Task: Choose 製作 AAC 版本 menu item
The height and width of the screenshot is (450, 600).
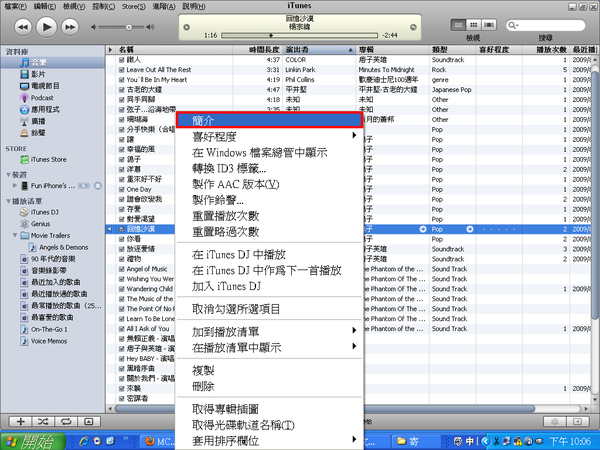Action: [269, 184]
